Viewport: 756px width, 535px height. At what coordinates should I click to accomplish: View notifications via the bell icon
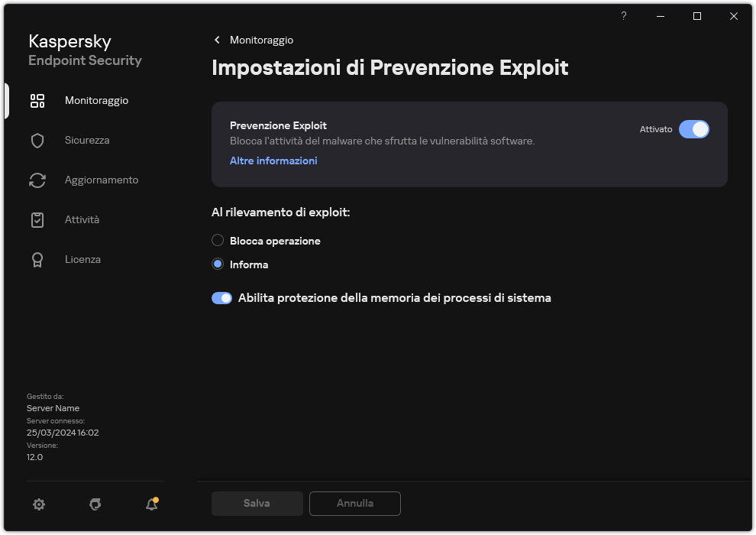coord(150,504)
